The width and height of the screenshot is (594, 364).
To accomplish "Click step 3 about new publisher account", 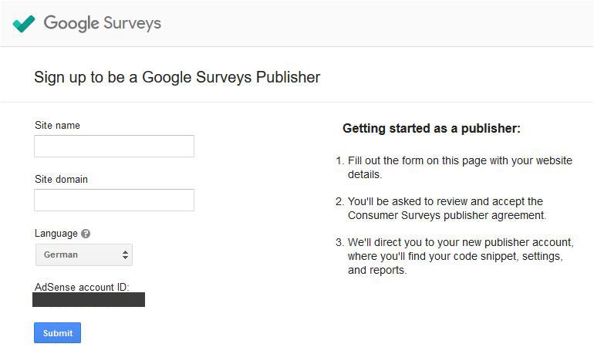I will pyautogui.click(x=460, y=256).
